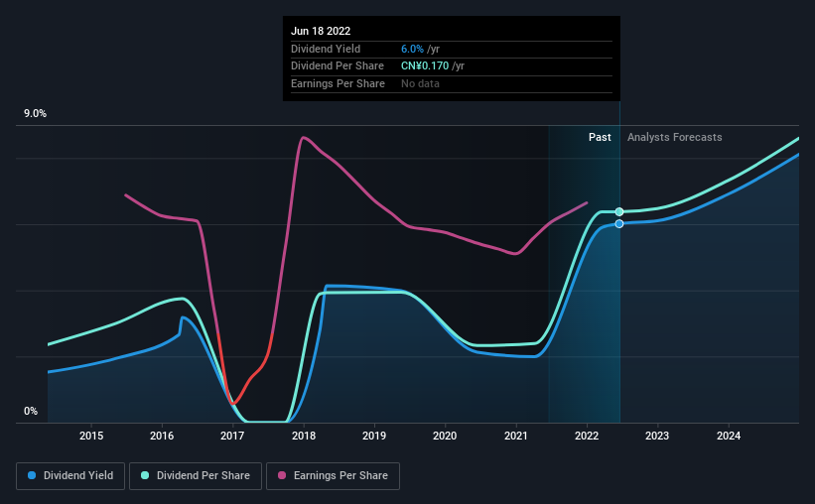The height and width of the screenshot is (504, 815).
Task: Click the 2021 x-axis label
Action: point(516,436)
